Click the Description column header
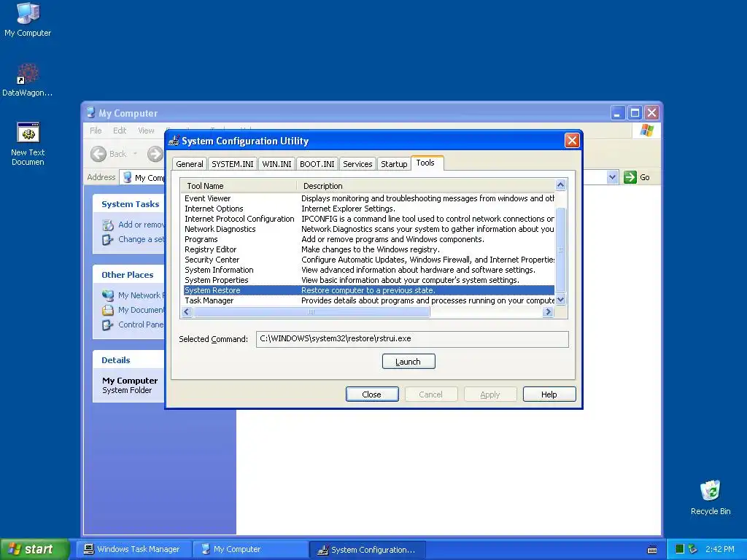The width and height of the screenshot is (747, 560). (x=426, y=186)
